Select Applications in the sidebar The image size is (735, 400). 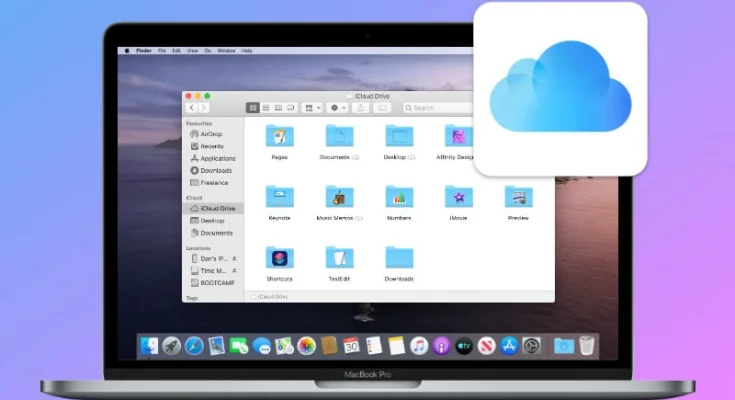click(x=212, y=158)
